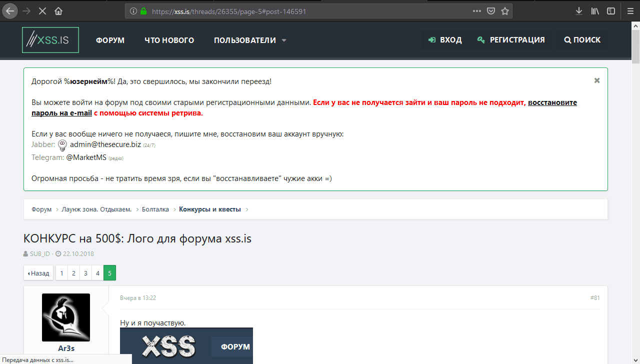The image size is (640, 364).
Task: Open the post permalink #81
Action: (x=595, y=298)
